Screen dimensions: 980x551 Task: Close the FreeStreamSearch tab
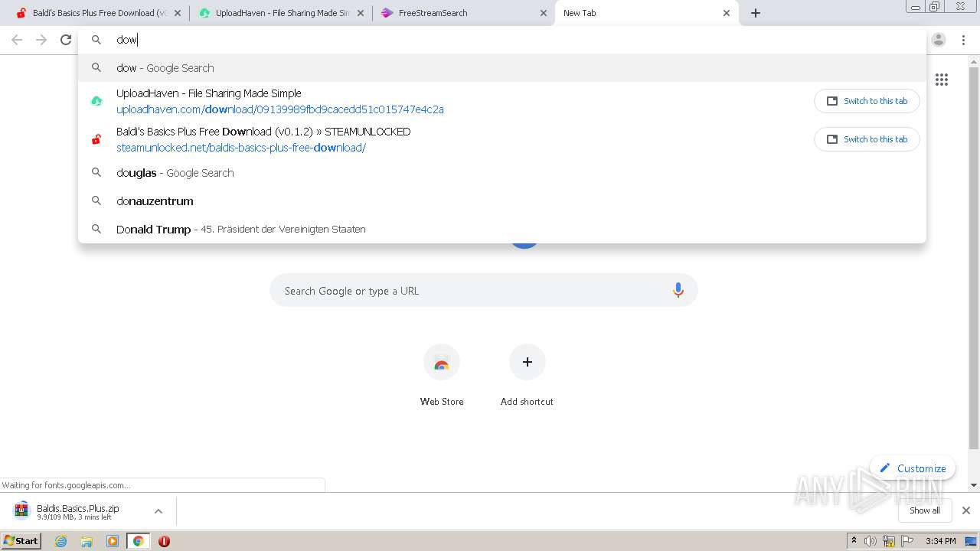(543, 13)
